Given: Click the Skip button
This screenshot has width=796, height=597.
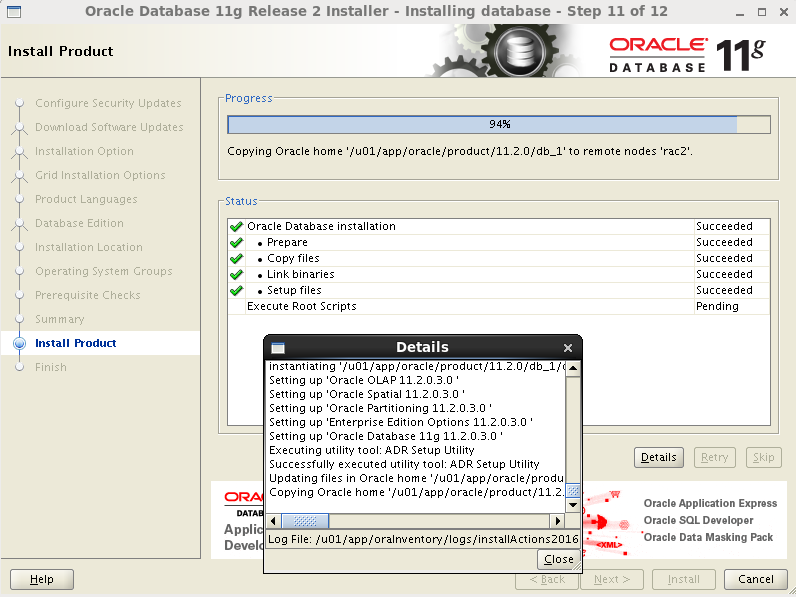Looking at the screenshot, I should (x=764, y=457).
